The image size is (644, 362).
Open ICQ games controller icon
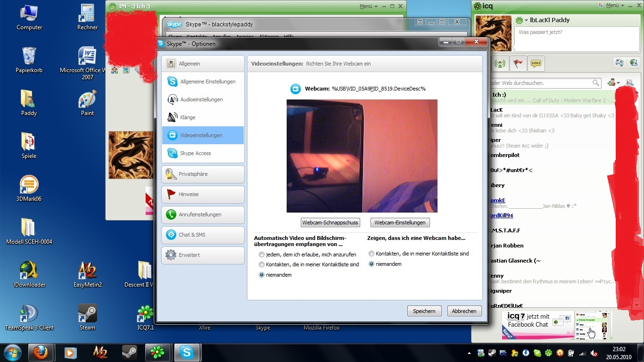click(619, 63)
